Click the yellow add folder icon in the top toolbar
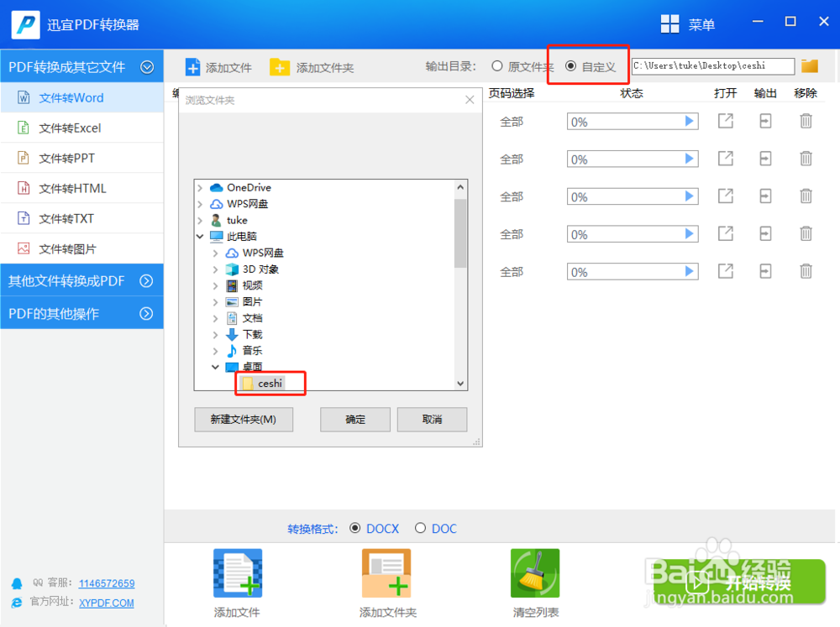840x627 pixels. [x=279, y=67]
